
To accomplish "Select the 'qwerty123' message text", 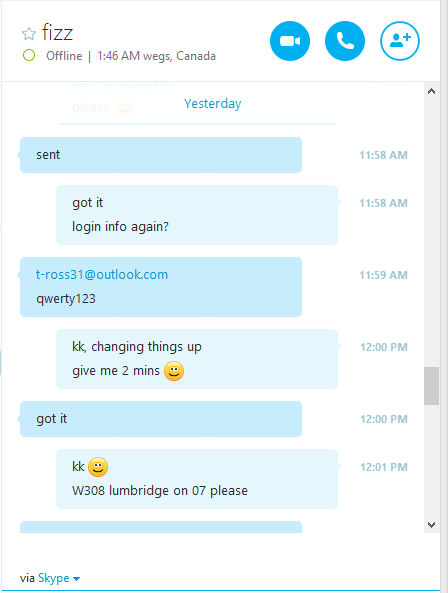I will pos(66,299).
